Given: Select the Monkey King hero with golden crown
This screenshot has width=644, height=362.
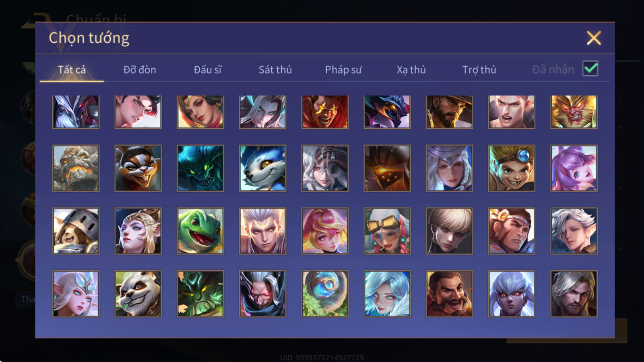Looking at the screenshot, I should 574,112.
